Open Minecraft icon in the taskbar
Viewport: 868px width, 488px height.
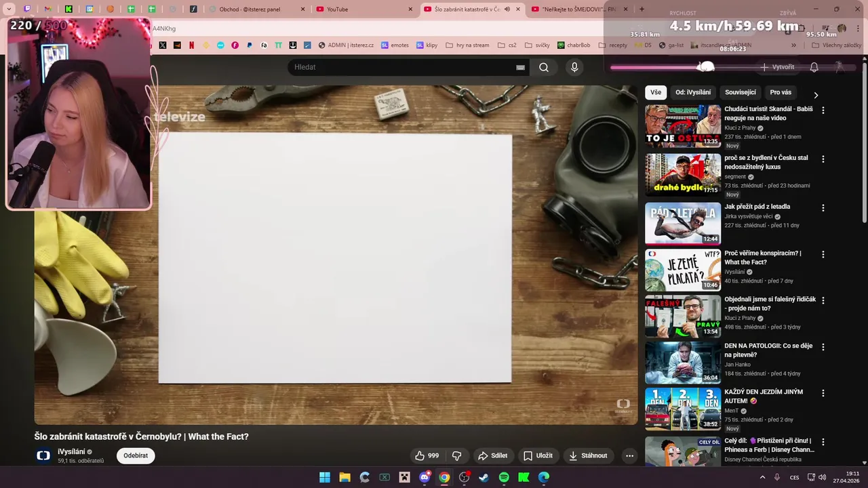coord(405,477)
